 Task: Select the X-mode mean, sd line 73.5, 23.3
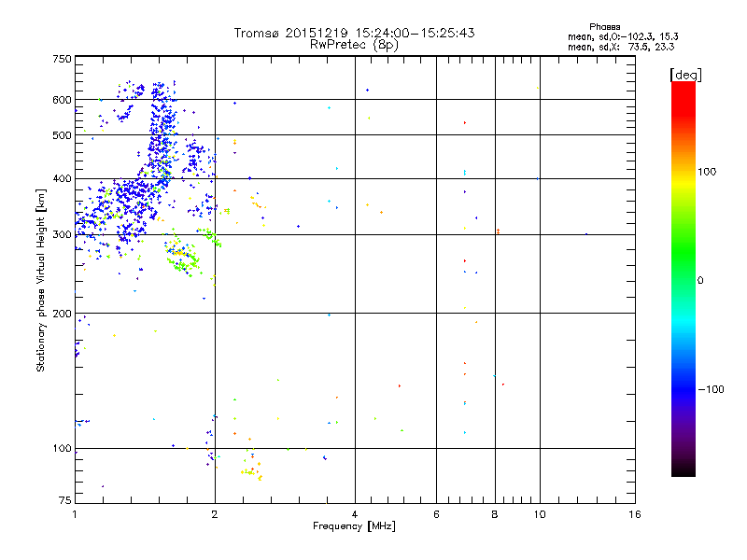[621, 47]
